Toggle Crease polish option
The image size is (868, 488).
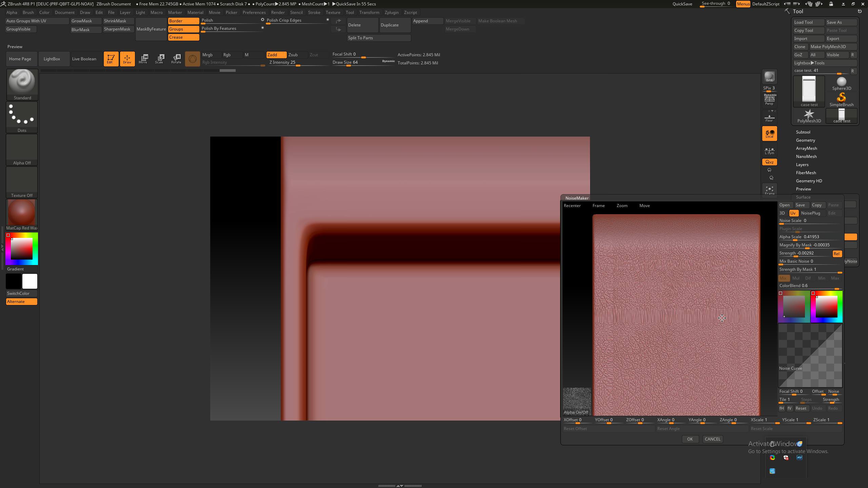coord(183,37)
